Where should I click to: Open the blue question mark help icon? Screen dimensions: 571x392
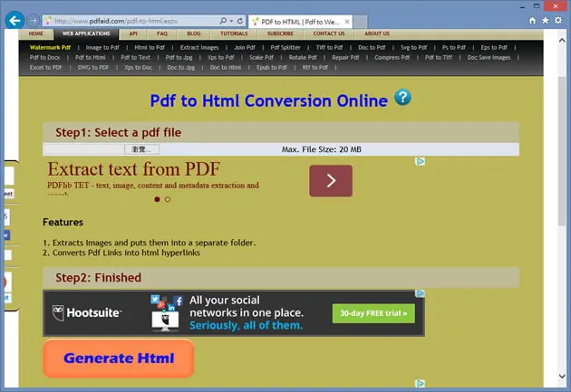coord(402,98)
